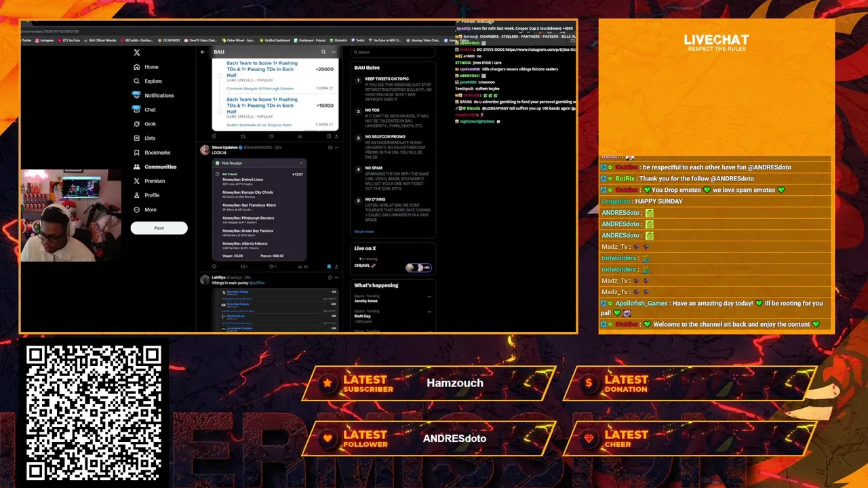
Task: Reply to Steve Updates LOCK IN post
Action: 214,266
